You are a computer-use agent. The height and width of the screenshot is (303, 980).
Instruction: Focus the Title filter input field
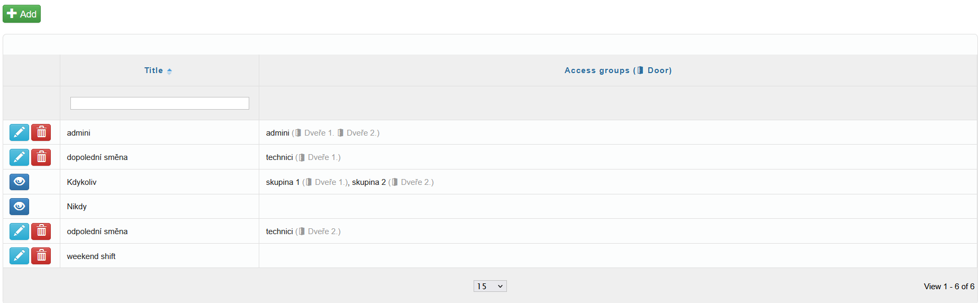coord(159,103)
